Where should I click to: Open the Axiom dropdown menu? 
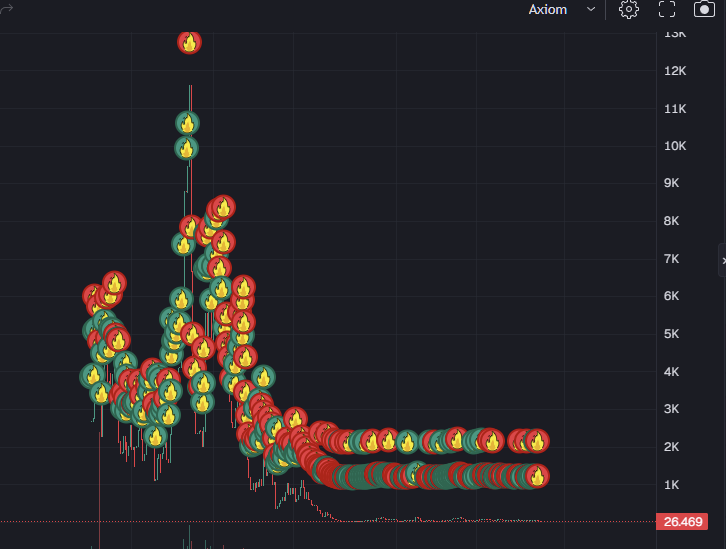562,9
